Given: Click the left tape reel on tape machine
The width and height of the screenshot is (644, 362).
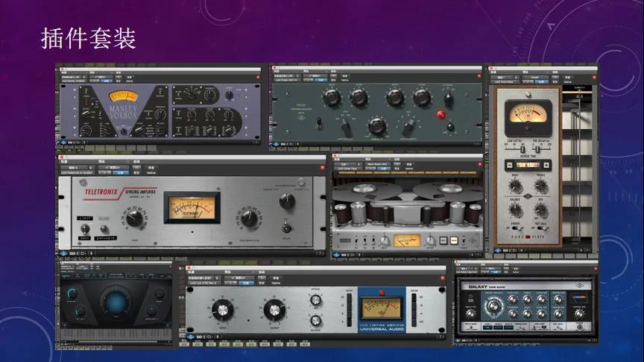Looking at the screenshot, I should (x=367, y=190).
